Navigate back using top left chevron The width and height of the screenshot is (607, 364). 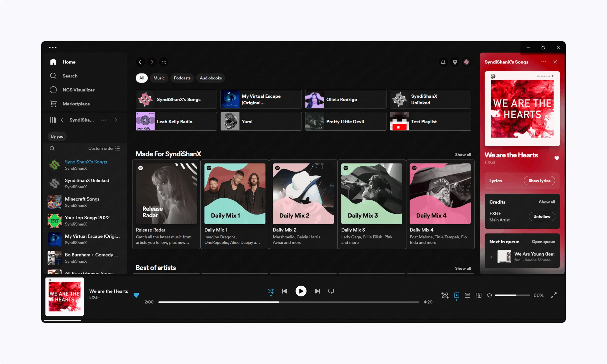pos(140,62)
